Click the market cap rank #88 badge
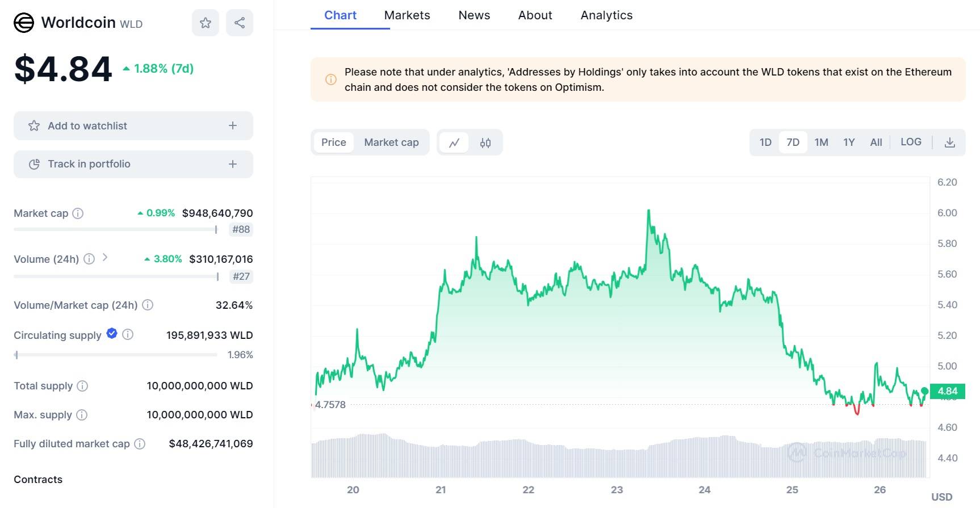Image resolution: width=980 pixels, height=508 pixels. 241,229
